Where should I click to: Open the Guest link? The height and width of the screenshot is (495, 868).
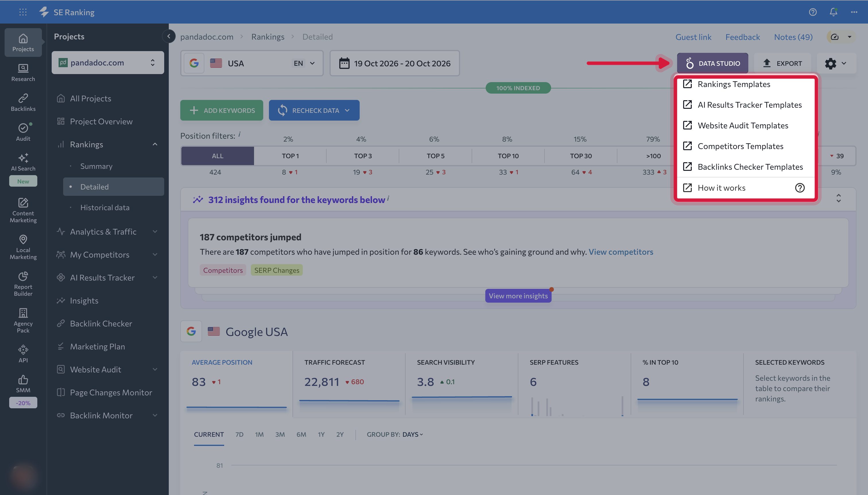coord(693,37)
